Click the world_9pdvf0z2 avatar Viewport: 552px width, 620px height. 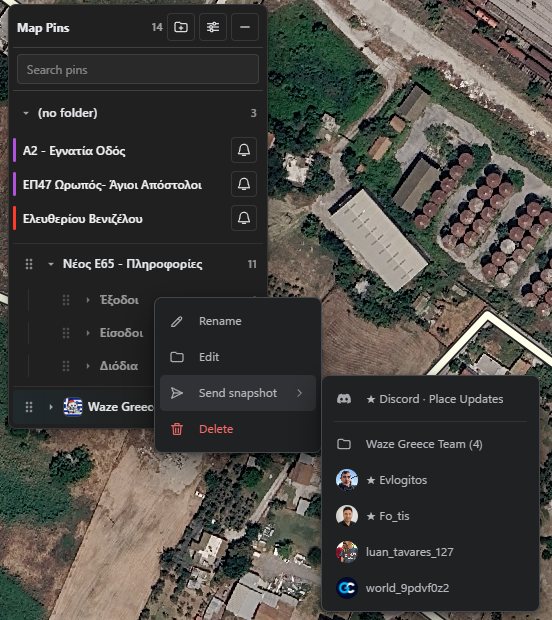[347, 588]
